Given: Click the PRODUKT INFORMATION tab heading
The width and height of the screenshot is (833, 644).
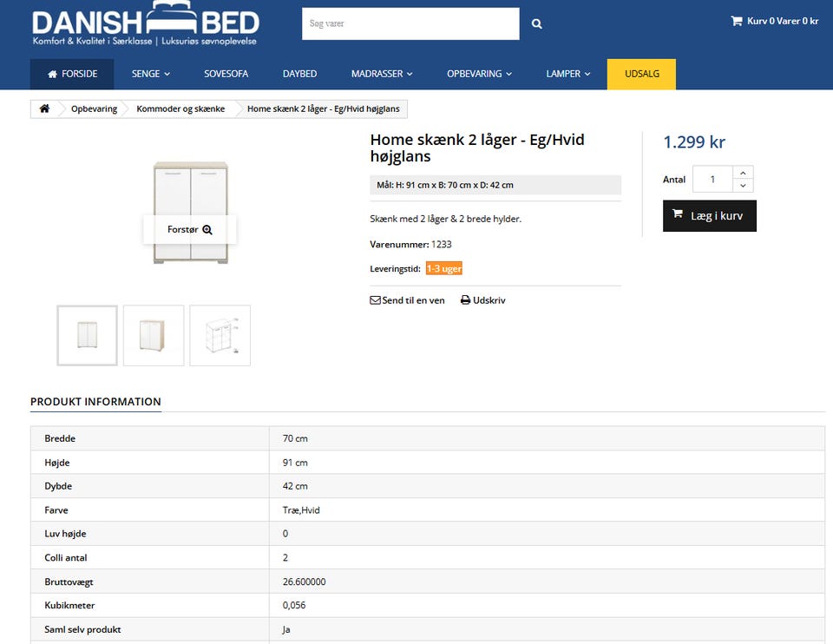Looking at the screenshot, I should click(95, 402).
